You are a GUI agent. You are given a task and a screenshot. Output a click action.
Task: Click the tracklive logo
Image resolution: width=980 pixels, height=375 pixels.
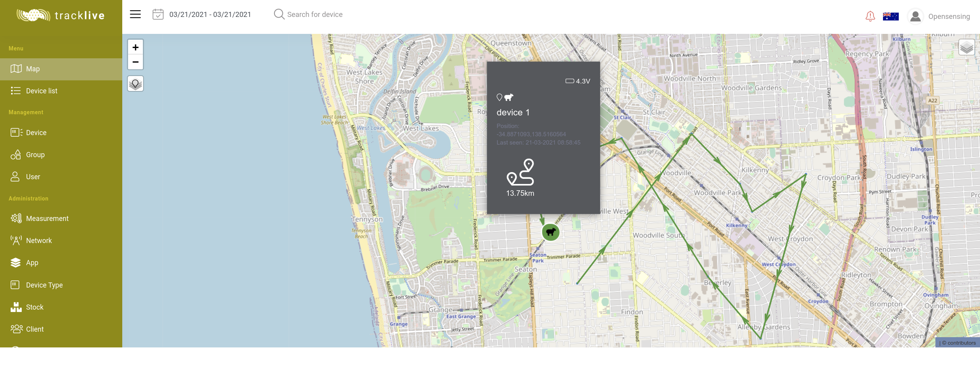(61, 15)
